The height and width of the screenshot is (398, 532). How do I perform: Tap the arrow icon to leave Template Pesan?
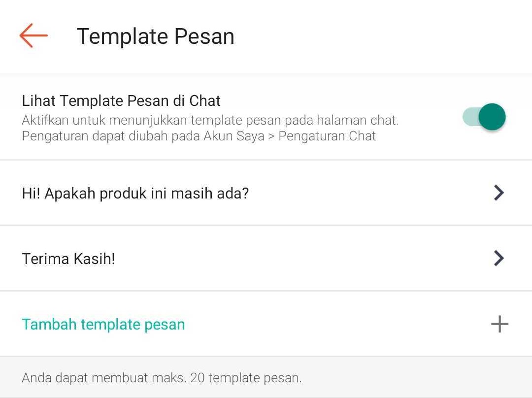point(33,35)
